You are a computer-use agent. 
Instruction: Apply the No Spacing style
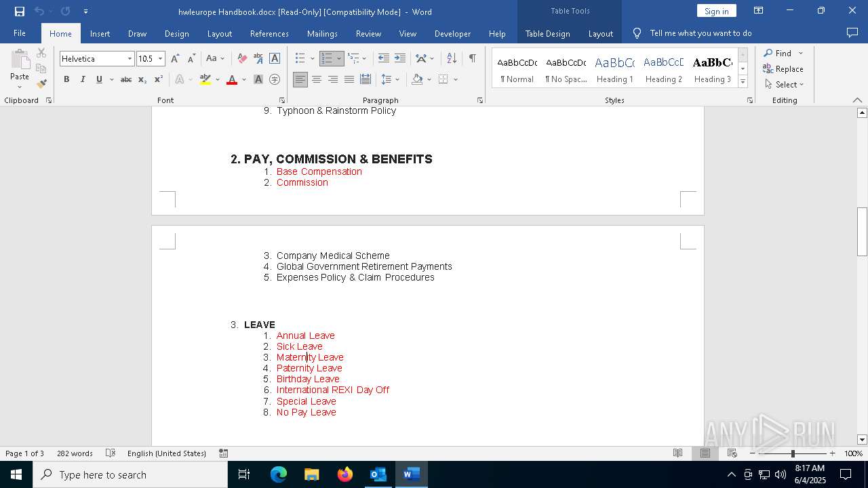tap(566, 69)
